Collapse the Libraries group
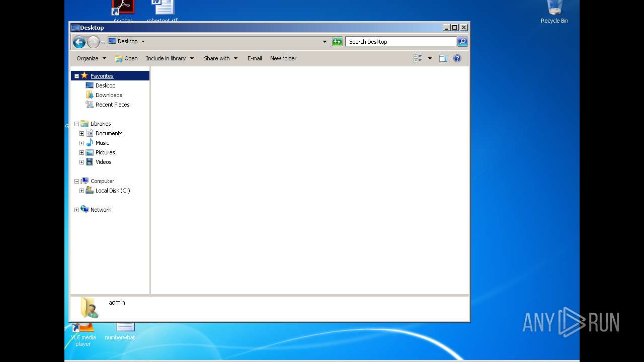 [x=76, y=124]
